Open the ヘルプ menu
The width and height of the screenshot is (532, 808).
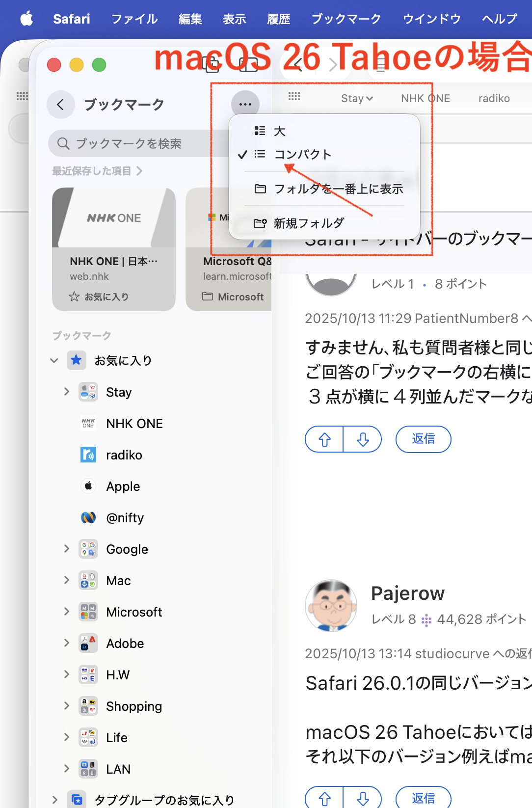(500, 19)
